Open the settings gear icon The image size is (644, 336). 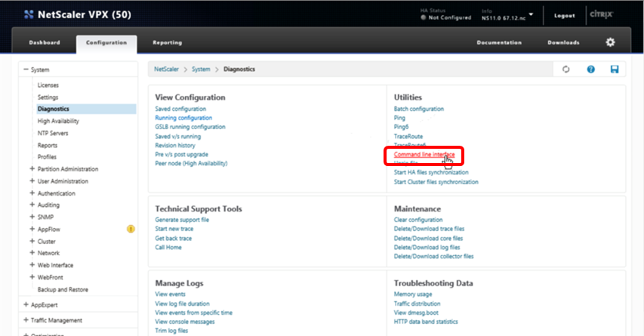tap(610, 42)
